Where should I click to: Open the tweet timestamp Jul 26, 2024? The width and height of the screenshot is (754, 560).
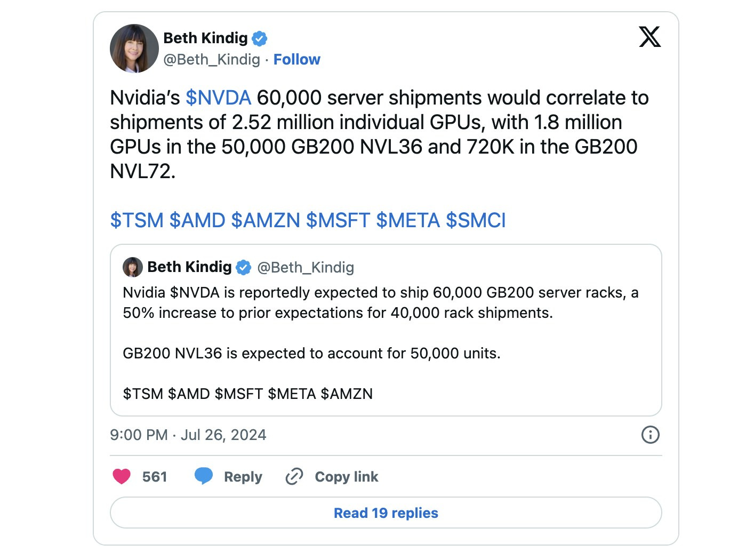pyautogui.click(x=188, y=435)
